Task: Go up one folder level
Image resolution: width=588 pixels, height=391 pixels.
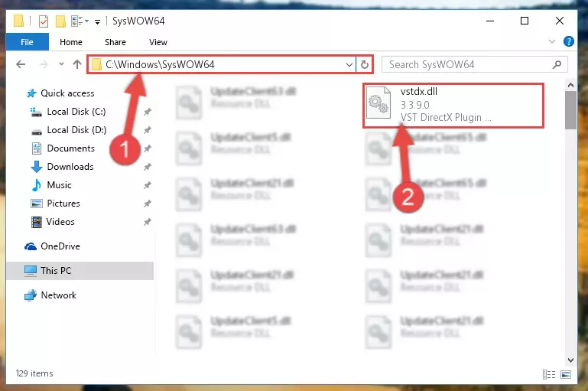Action: (77, 64)
